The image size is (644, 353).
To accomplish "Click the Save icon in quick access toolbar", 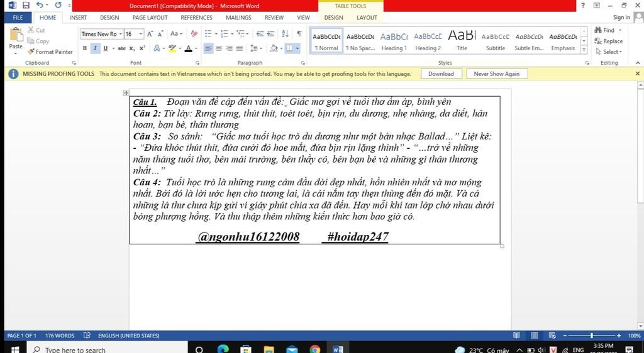I will pyautogui.click(x=26, y=5).
